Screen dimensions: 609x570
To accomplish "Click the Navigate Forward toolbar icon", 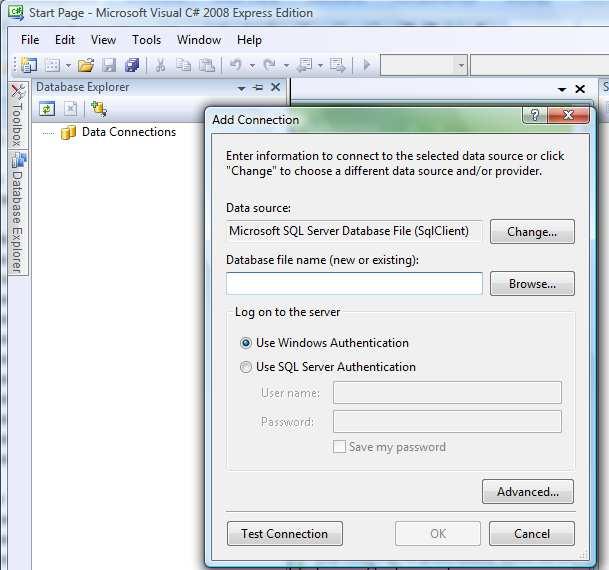I will tap(338, 65).
